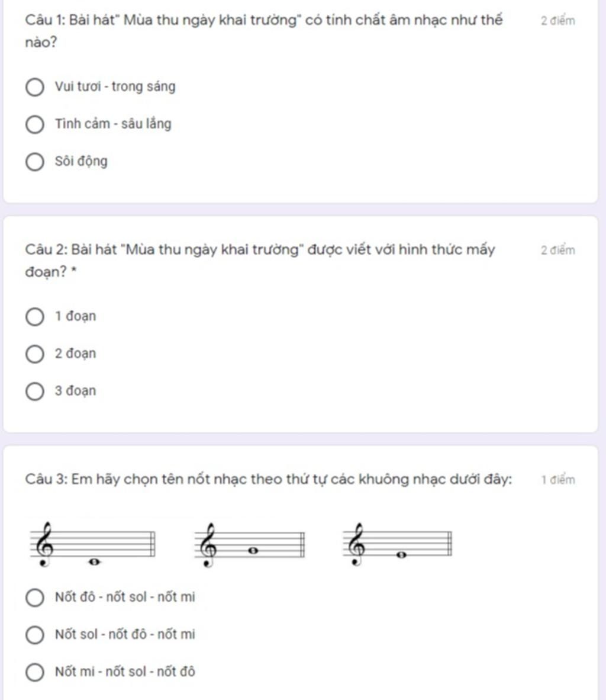Choose "Nốt sol - nốt đô - nốt mi" answer

pos(35,635)
